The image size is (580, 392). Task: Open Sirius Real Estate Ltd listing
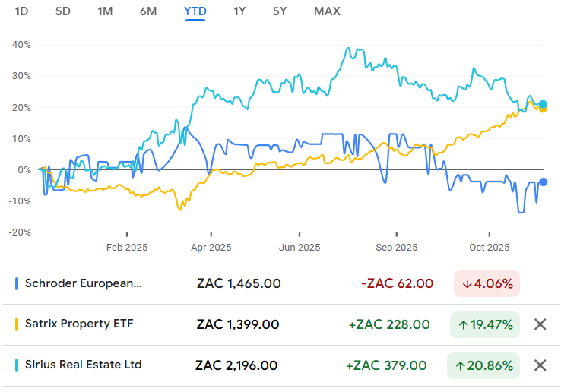pyautogui.click(x=83, y=365)
